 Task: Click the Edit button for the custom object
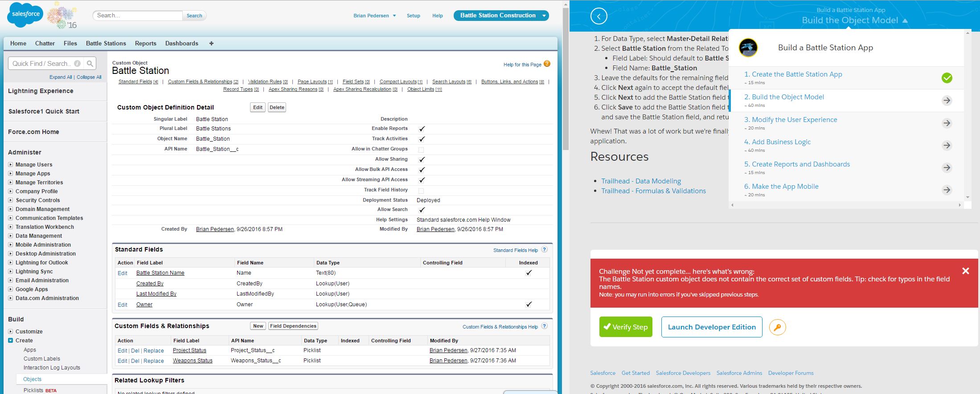pos(258,107)
